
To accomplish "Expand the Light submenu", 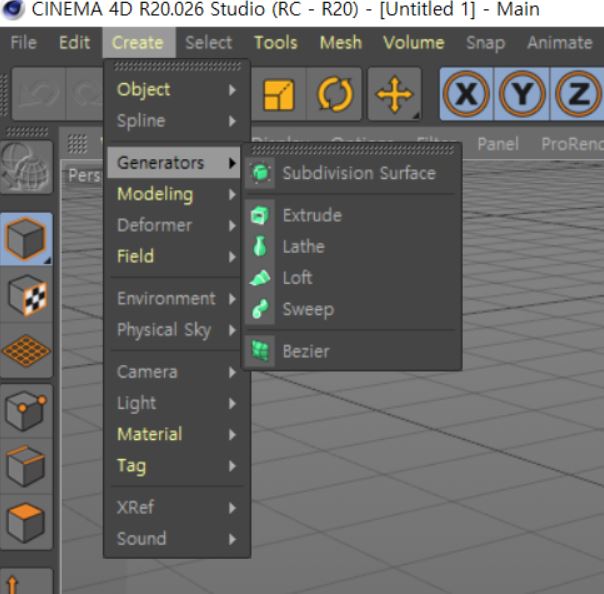I will [x=177, y=403].
